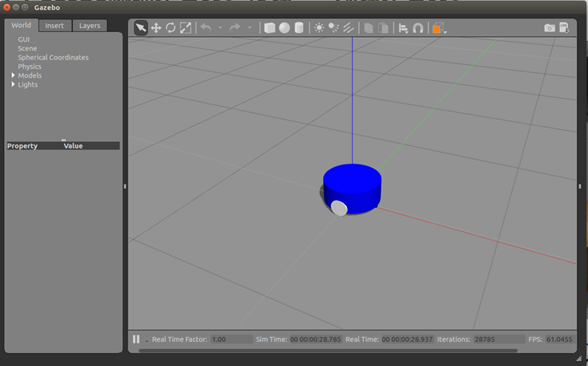The width and height of the screenshot is (588, 366).
Task: Click the Iterations value field
Action: (499, 340)
